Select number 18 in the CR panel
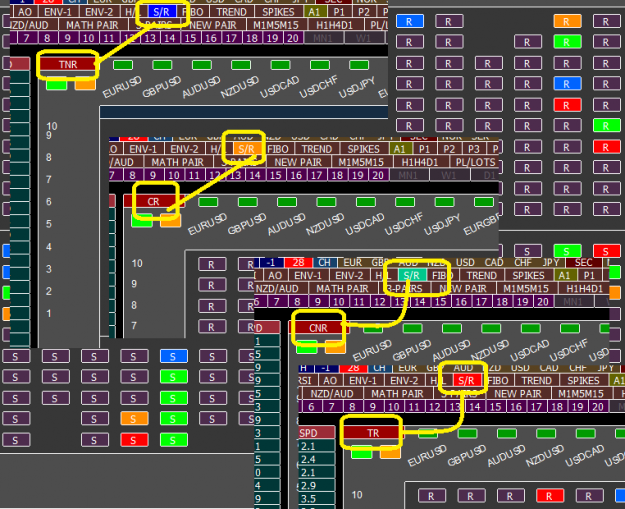This screenshot has height=509, width=625. point(337,175)
